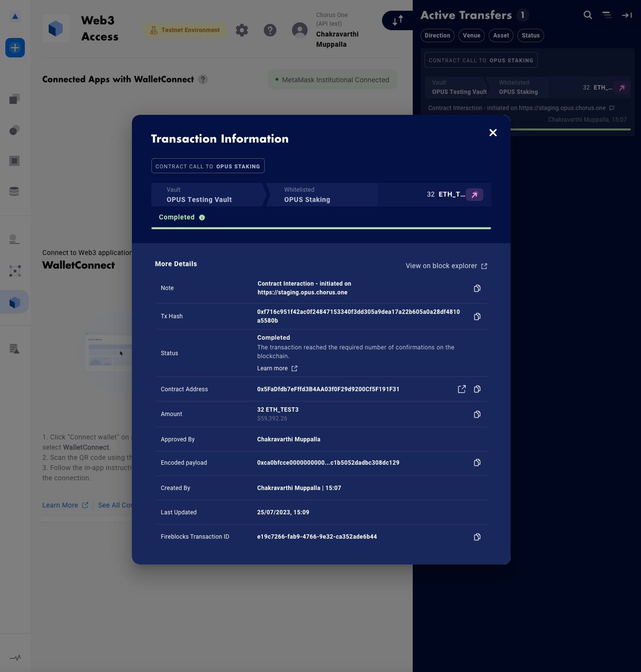641x672 pixels.
Task: Click the outgoing arrow icon in the dialog
Action: coord(475,195)
